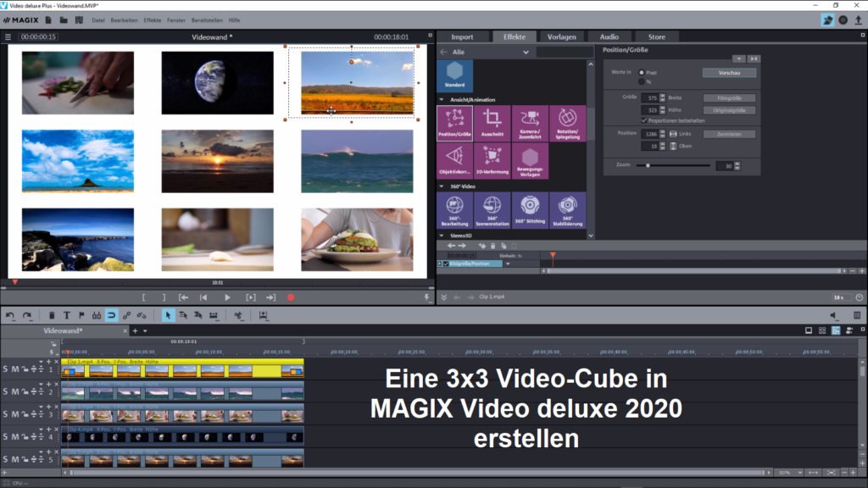Open the Kamera-/Zoomfahrt effect
The height and width of the screenshot is (488, 868).
click(530, 124)
